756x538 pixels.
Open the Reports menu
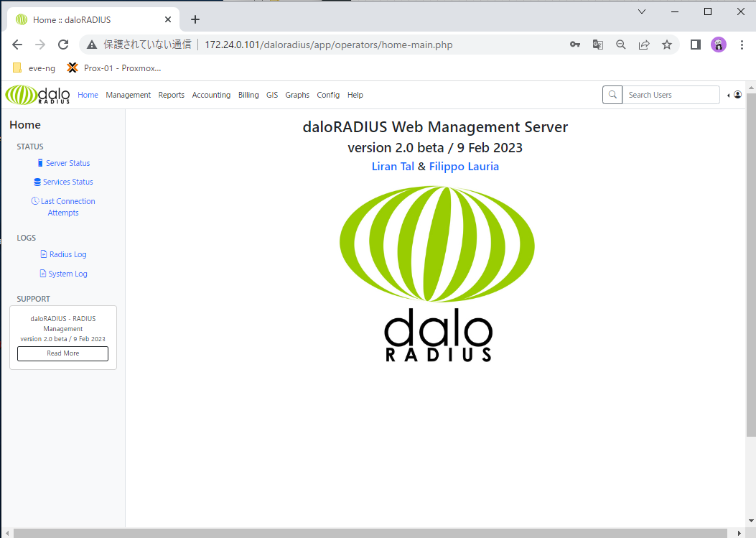pos(171,95)
